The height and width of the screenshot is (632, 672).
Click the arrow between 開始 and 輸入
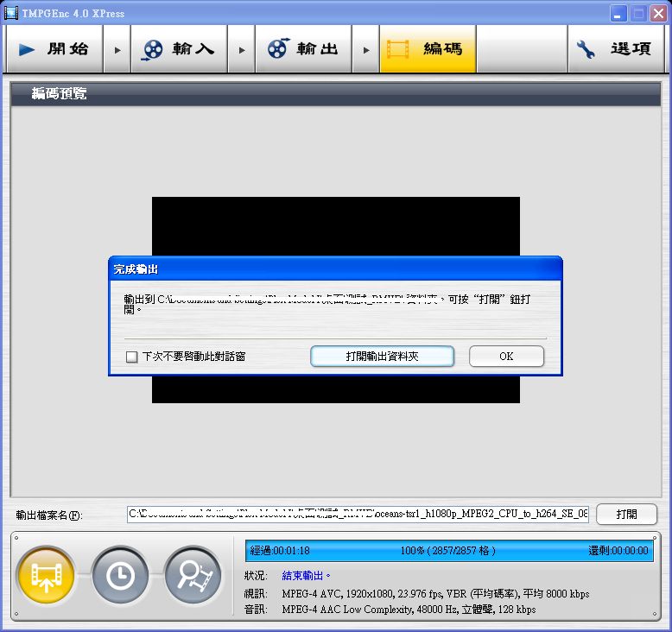[x=117, y=50]
